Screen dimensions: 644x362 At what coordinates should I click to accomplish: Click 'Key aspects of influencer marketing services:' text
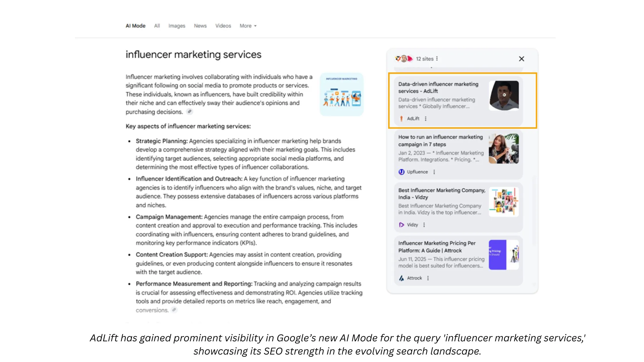tap(188, 126)
